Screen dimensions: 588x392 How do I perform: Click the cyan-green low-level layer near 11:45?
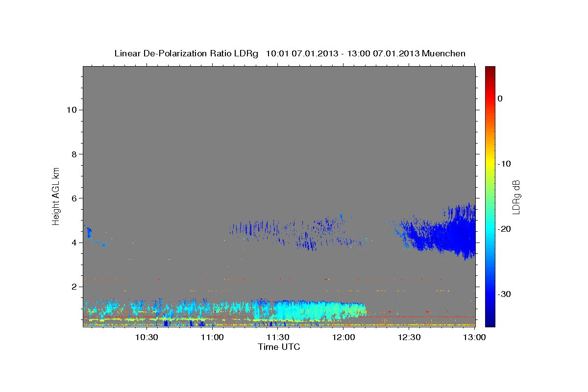coord(318,311)
